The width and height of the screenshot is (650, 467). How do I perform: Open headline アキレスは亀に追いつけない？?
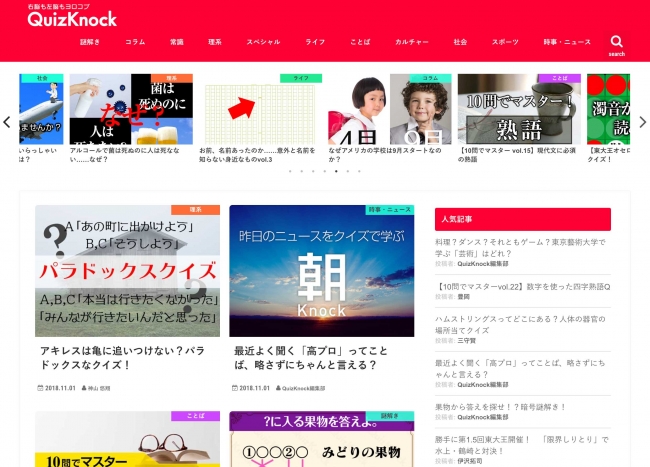(122, 358)
